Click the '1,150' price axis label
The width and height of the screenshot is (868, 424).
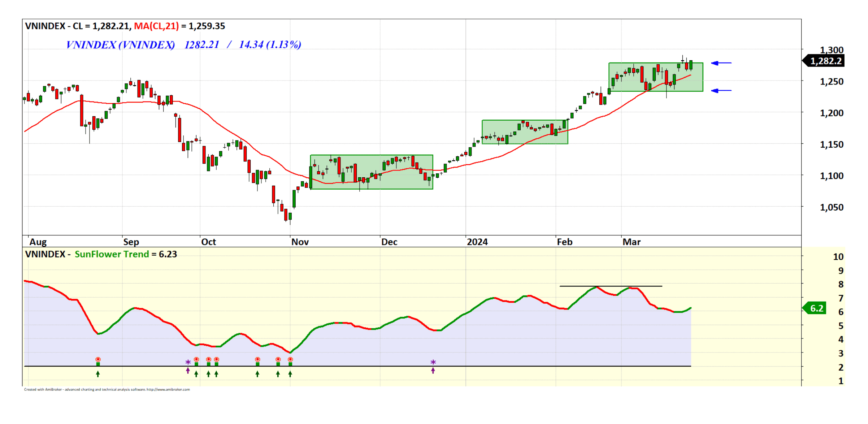[832, 144]
